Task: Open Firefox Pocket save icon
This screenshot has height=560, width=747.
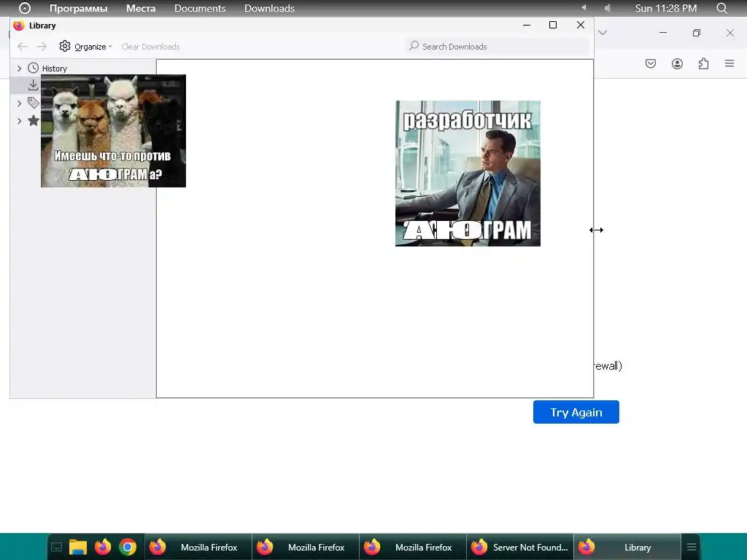Action: 651,63
